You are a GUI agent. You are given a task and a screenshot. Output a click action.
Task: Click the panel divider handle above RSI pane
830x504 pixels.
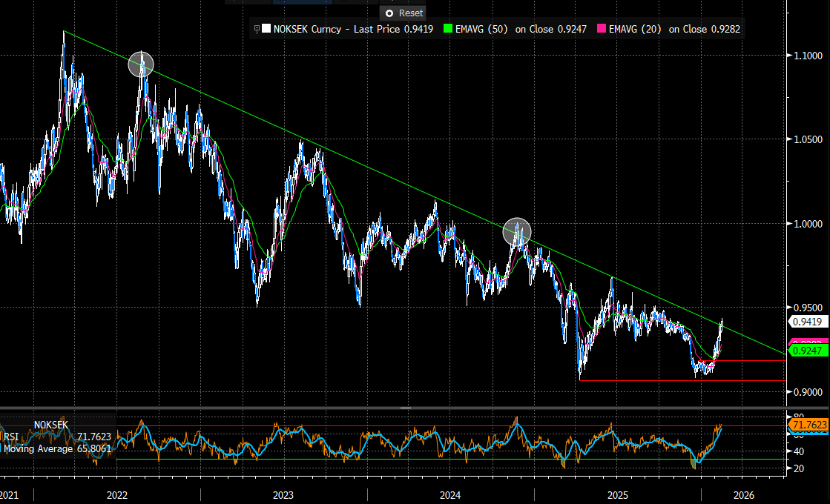tap(406, 408)
